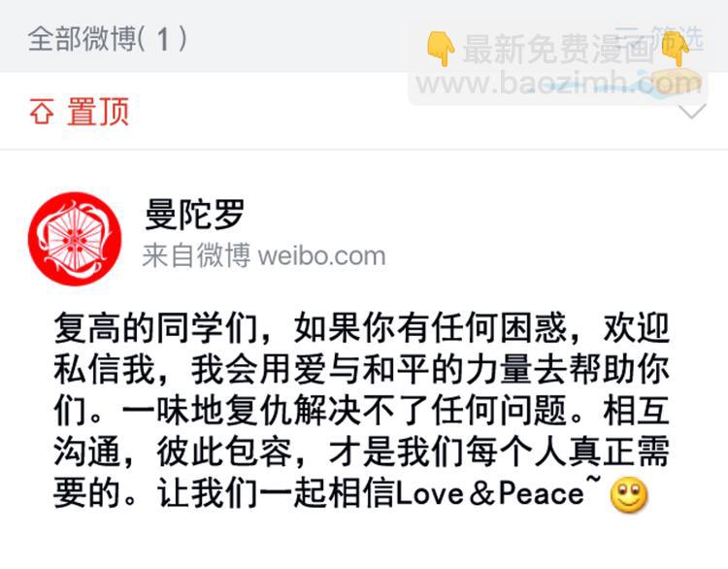The width and height of the screenshot is (728, 569).
Task: Click the 最新免费漫画 banner text
Action: point(558,49)
